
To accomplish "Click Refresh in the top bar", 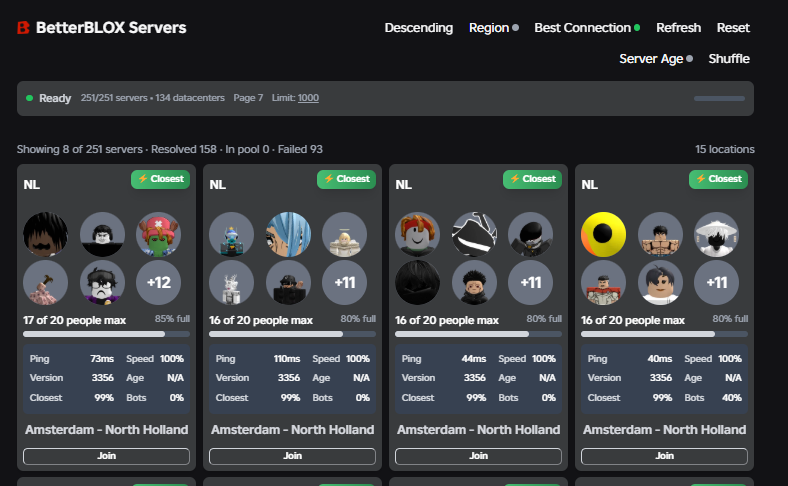I will (x=678, y=28).
